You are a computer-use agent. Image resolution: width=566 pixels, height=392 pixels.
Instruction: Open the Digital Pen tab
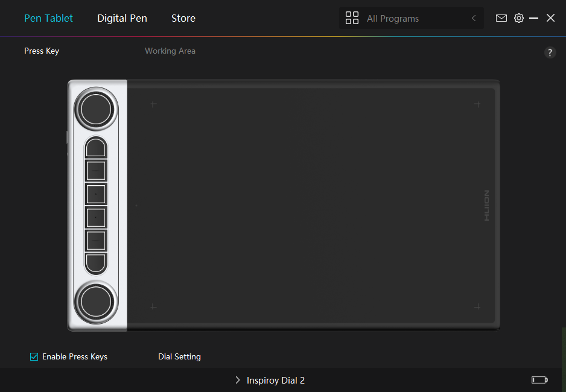122,18
